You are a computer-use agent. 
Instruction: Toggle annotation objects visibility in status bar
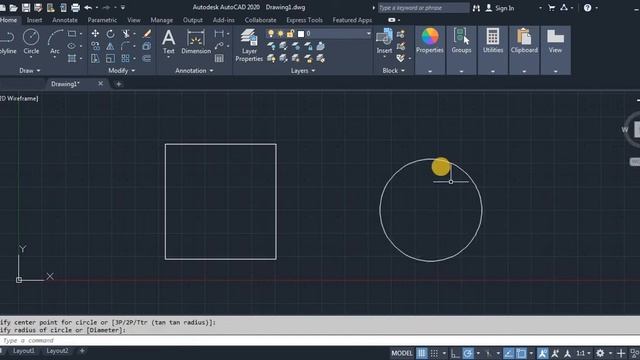tap(542, 353)
